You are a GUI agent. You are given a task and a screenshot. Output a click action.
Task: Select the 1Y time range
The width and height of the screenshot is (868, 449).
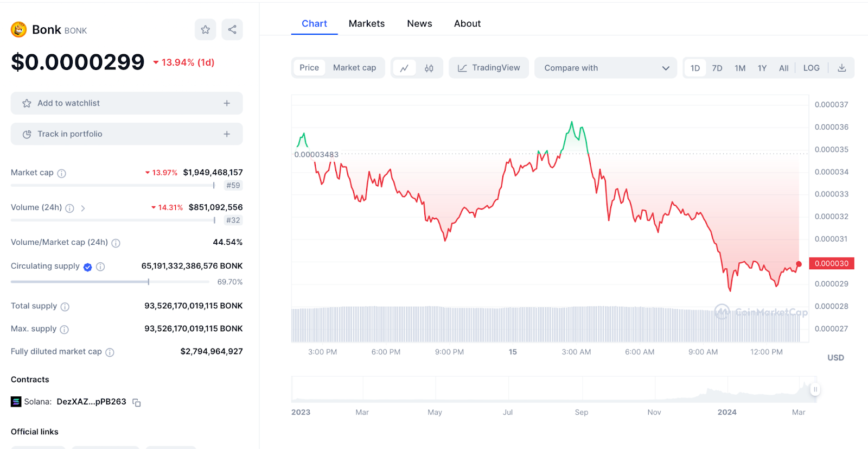[x=762, y=68]
